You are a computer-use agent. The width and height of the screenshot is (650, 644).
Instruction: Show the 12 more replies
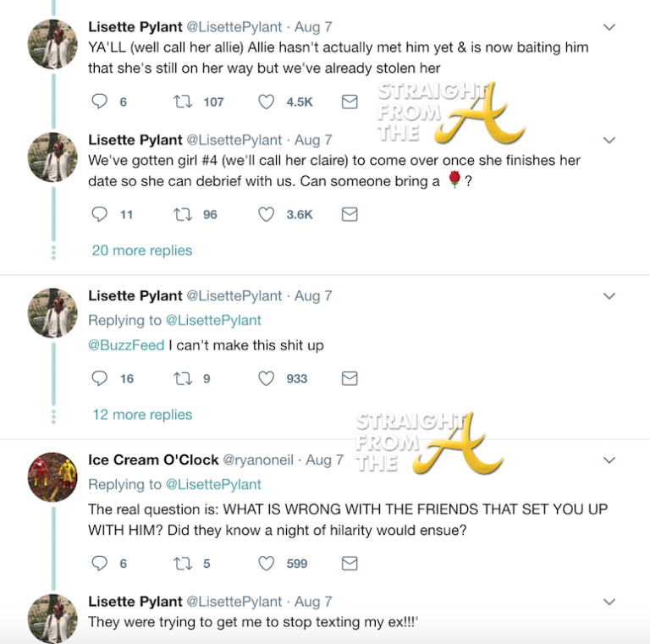click(x=141, y=415)
